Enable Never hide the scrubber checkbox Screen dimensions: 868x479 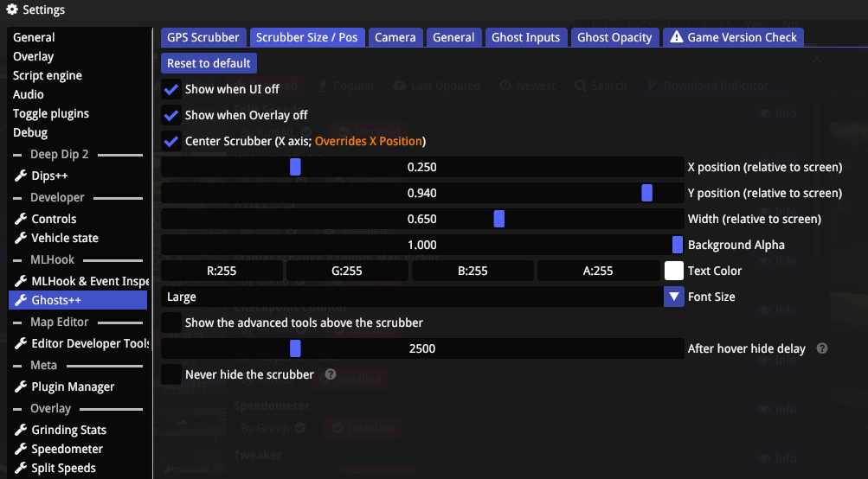click(x=171, y=374)
